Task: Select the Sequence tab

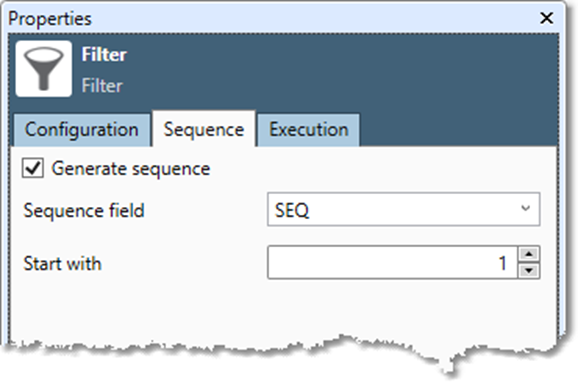Action: point(204,129)
